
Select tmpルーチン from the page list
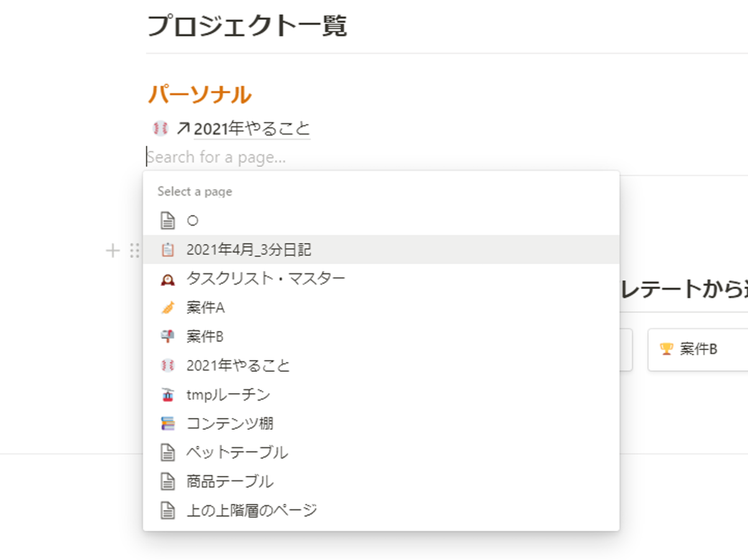381,395
